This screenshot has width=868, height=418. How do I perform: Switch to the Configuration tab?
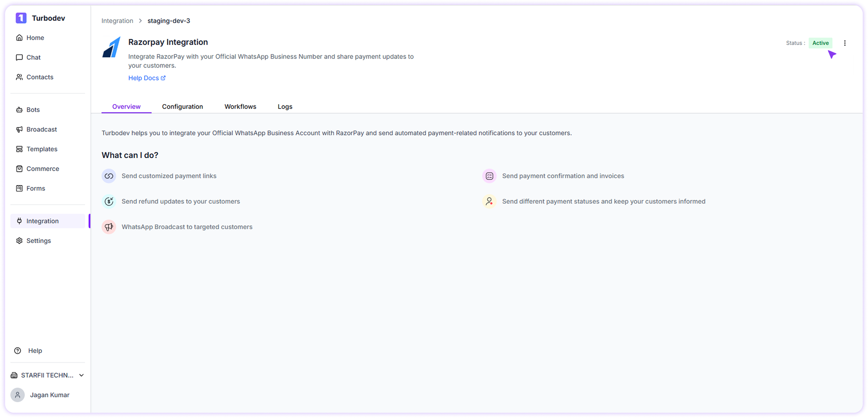(x=182, y=106)
